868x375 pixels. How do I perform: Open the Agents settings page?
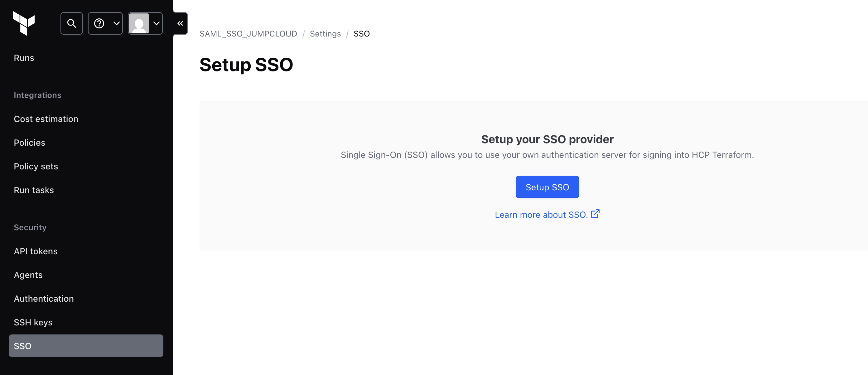click(x=28, y=275)
